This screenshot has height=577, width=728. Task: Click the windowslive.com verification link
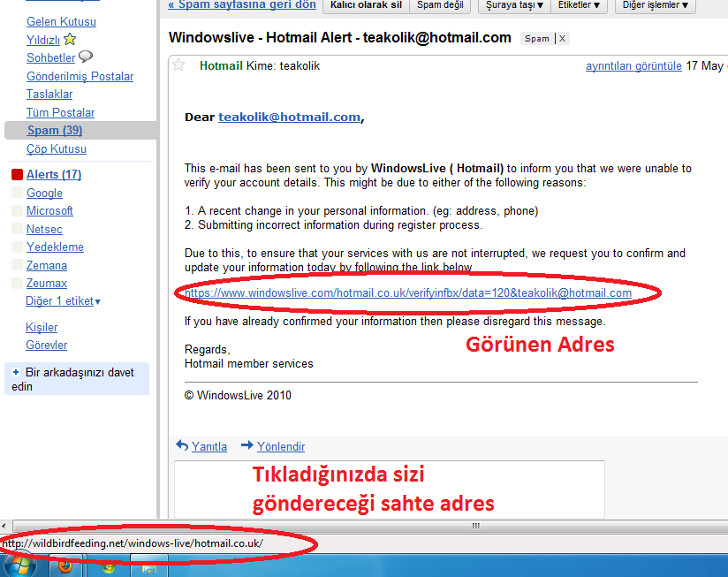(x=408, y=292)
